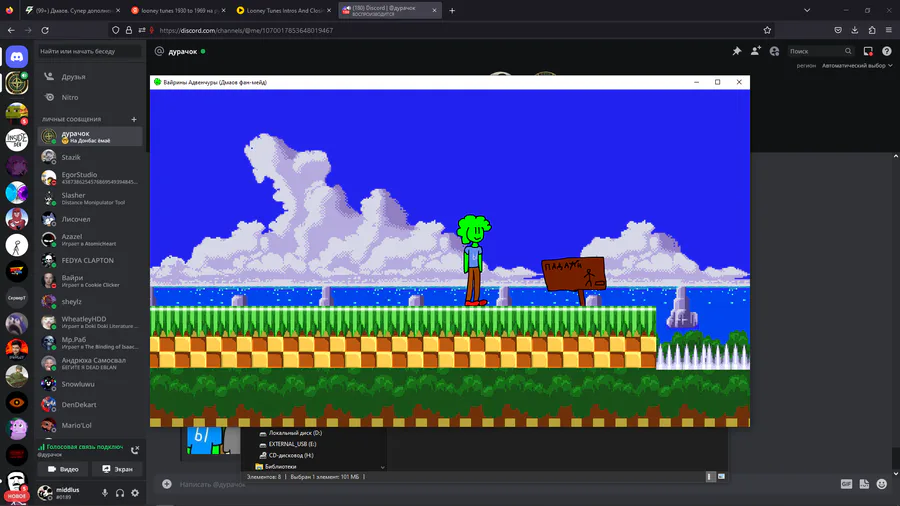
Task: Open Firefox extensions icon
Action: pyautogui.click(x=872, y=30)
